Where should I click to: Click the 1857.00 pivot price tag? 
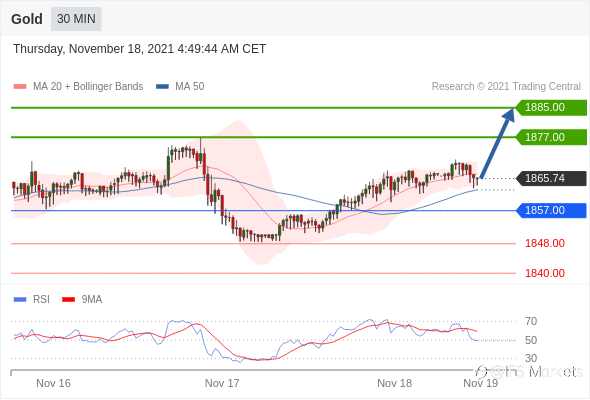551,210
